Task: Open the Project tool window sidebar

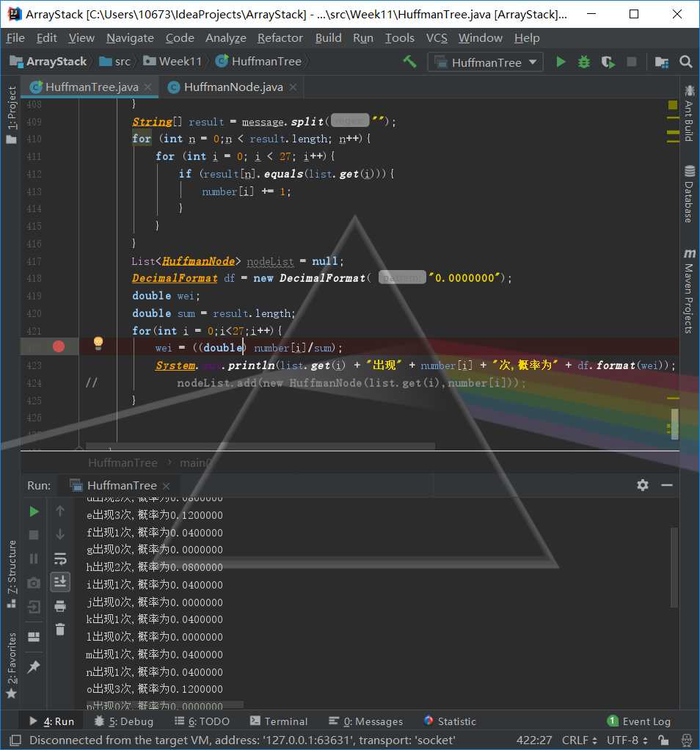Action: point(12,114)
